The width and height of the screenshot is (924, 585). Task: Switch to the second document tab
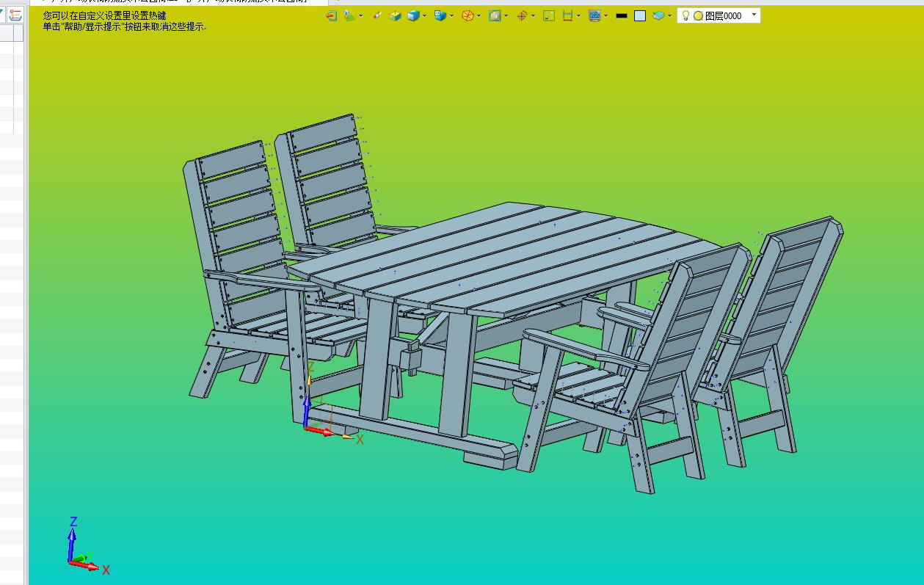[x=250, y=1]
